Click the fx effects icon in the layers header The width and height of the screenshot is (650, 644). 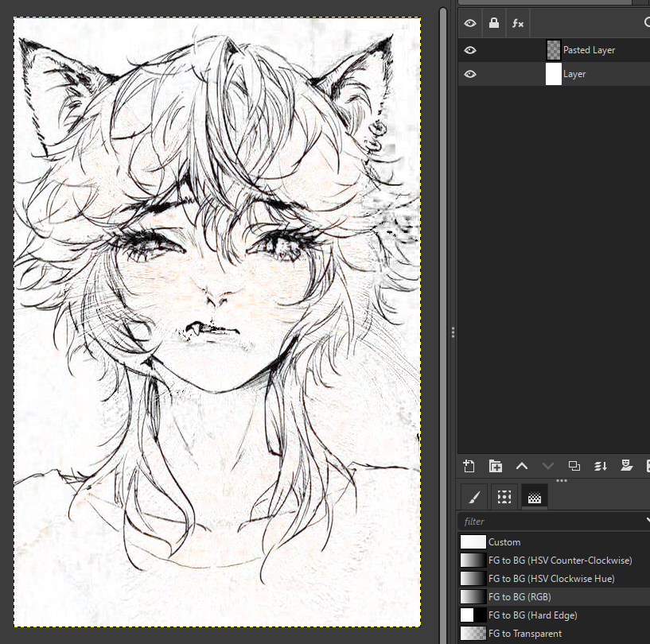click(518, 23)
